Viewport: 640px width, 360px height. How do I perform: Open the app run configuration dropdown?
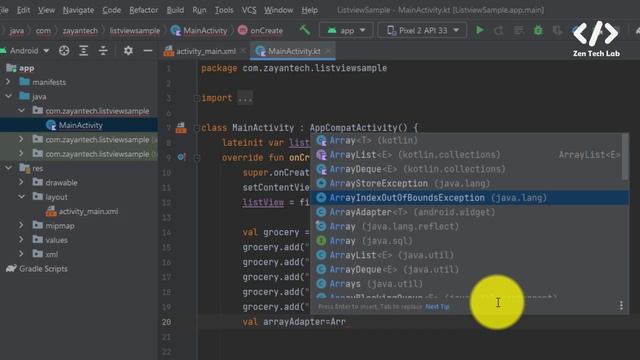coord(346,31)
